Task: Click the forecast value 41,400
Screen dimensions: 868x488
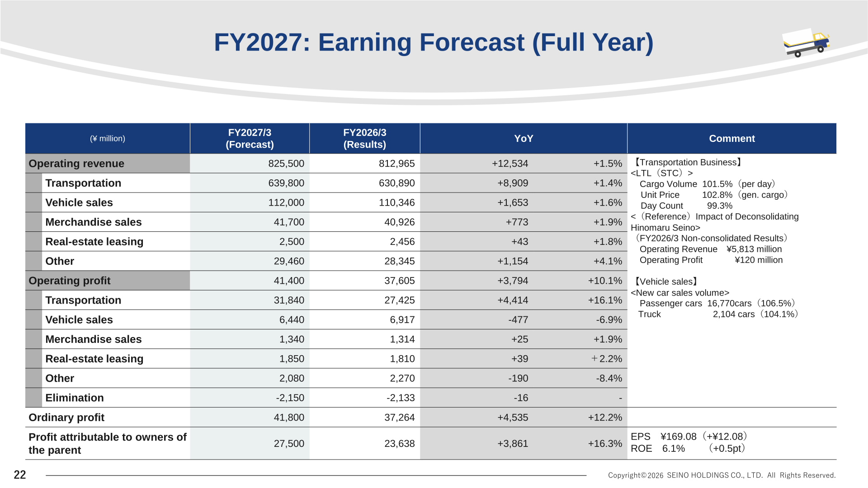Action: [289, 281]
